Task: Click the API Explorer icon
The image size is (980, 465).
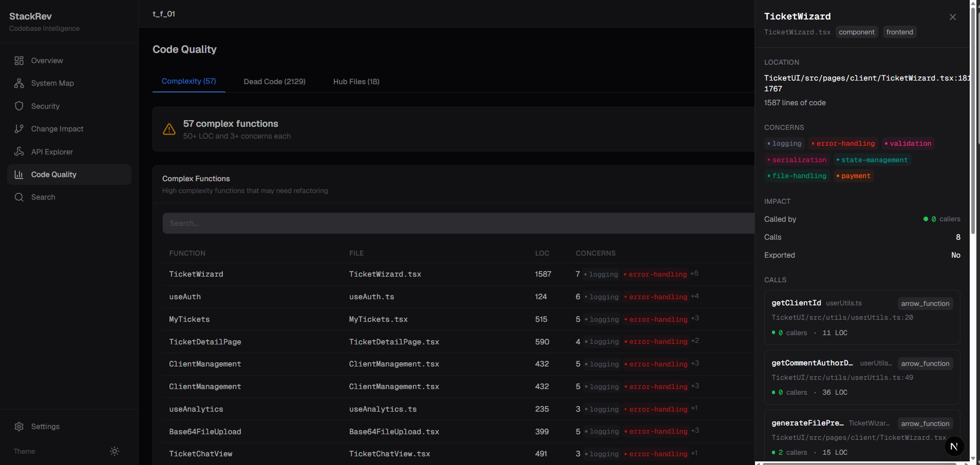Action: (19, 152)
